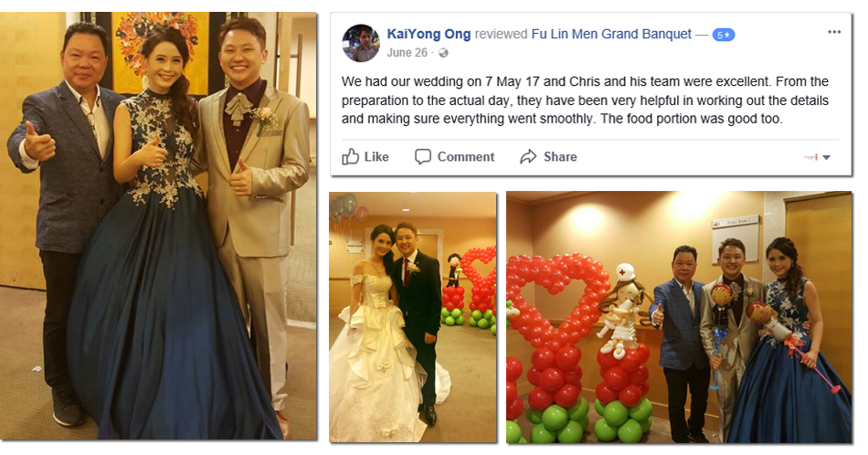Click the June 26 post date

point(407,53)
